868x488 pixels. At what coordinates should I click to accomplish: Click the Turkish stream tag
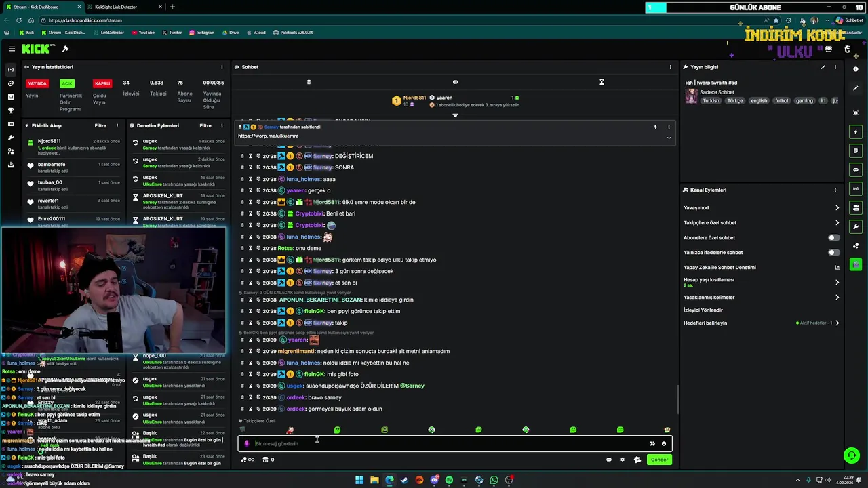711,100
